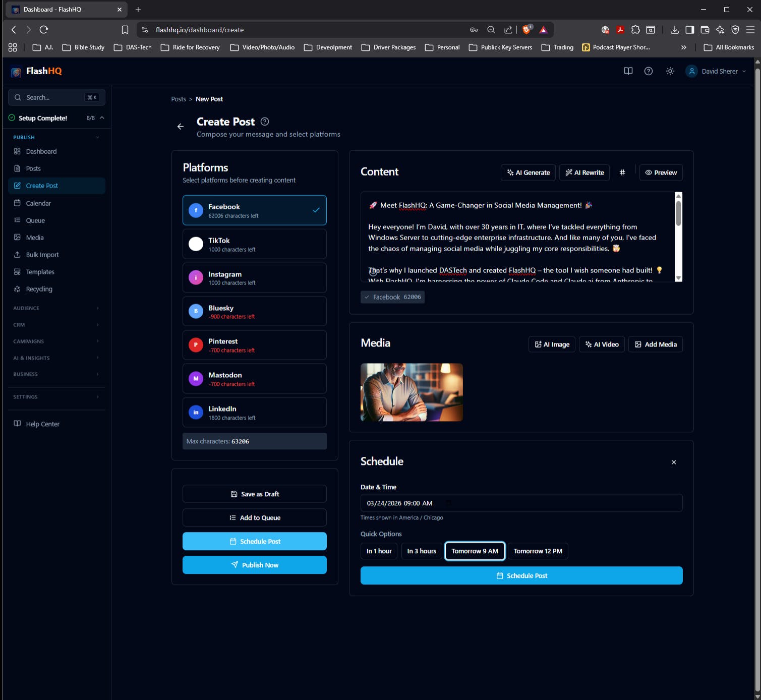Click the back arrow beside Create Post

181,127
